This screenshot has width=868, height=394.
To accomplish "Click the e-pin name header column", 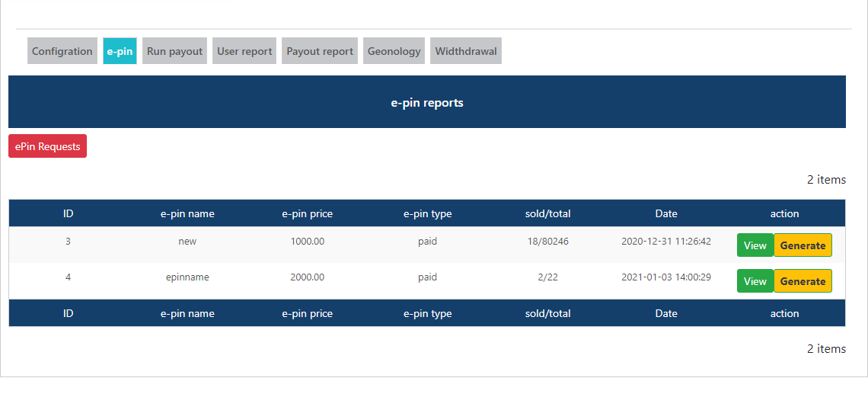I will [x=187, y=213].
